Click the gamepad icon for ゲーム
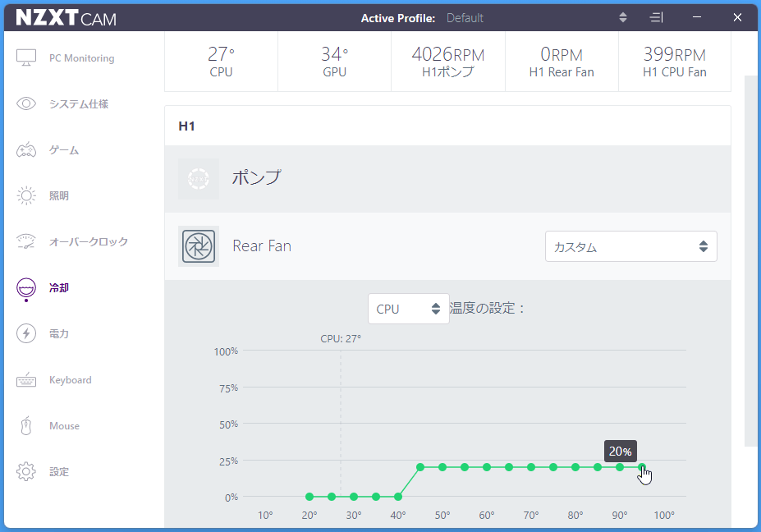The width and height of the screenshot is (761, 532). click(x=26, y=149)
